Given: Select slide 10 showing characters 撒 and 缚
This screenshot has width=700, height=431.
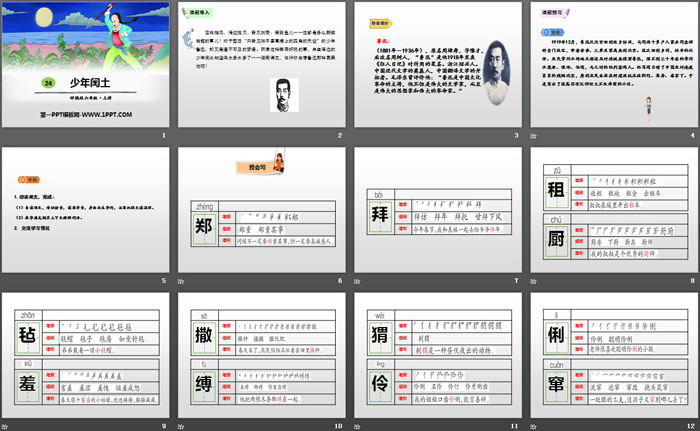Looking at the screenshot, I should tap(262, 356).
